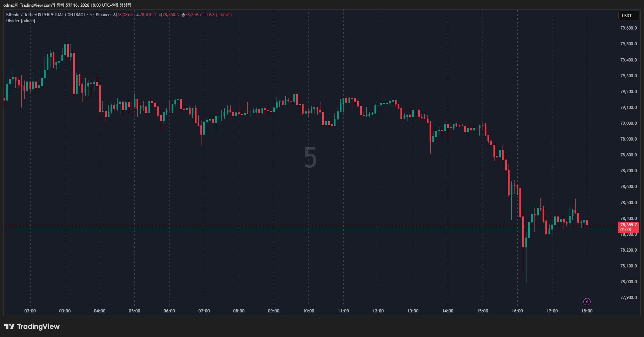Click the 79,200.0 price axis label
Image resolution: width=644 pixels, height=337 pixels.
click(629, 92)
